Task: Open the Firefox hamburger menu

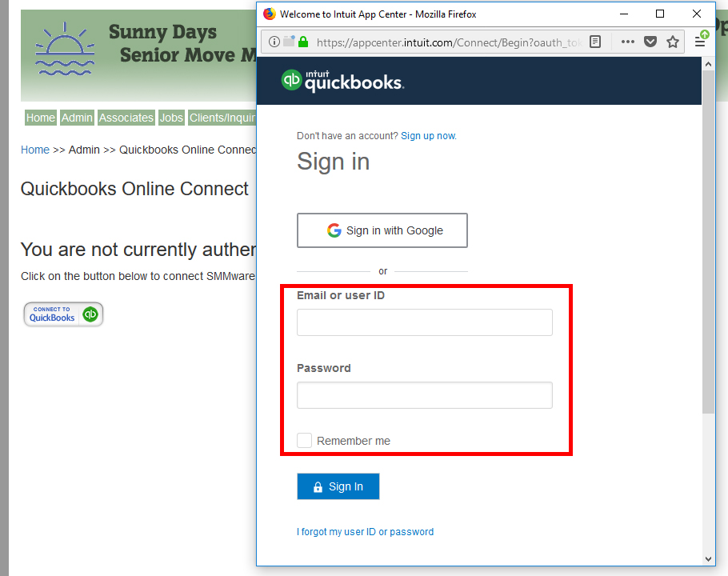Action: coord(700,42)
